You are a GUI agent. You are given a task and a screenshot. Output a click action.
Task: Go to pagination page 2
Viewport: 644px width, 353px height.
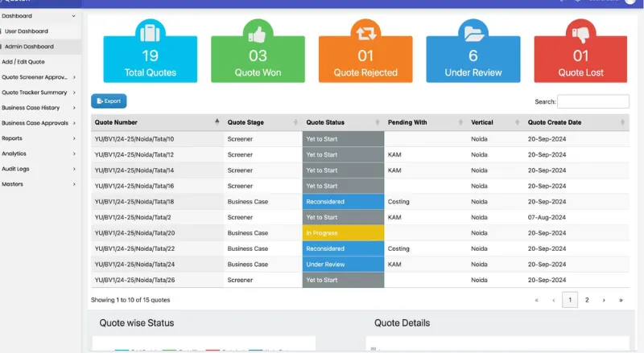587,300
